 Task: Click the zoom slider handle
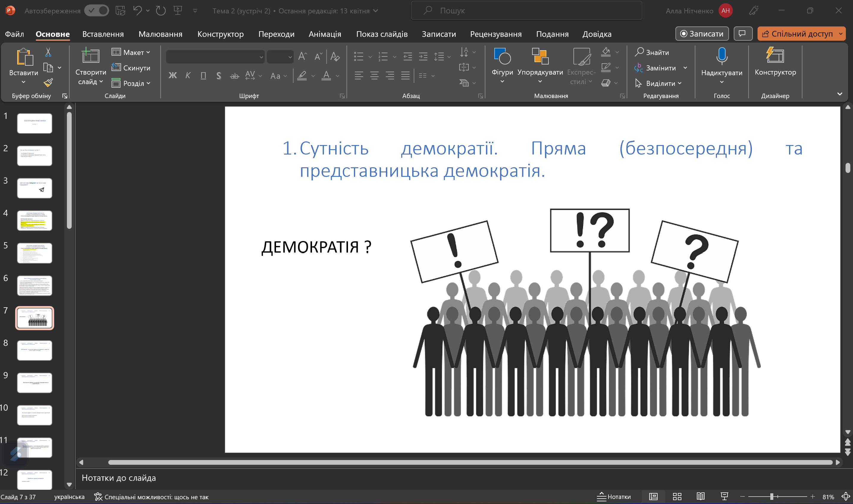click(x=772, y=497)
